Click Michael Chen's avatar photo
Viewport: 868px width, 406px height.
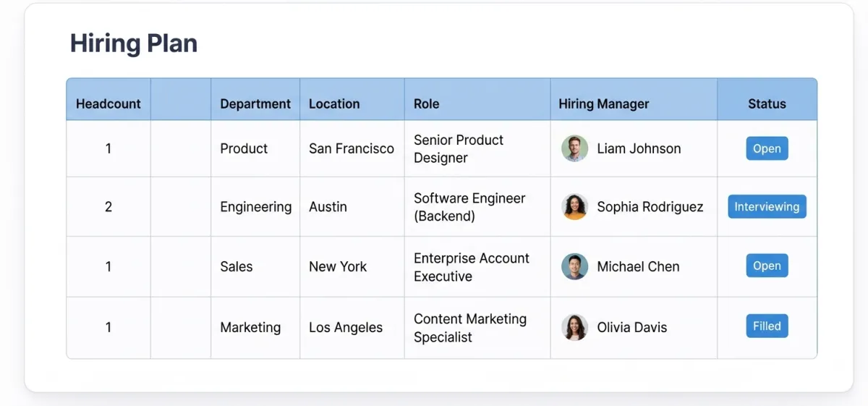click(x=574, y=266)
